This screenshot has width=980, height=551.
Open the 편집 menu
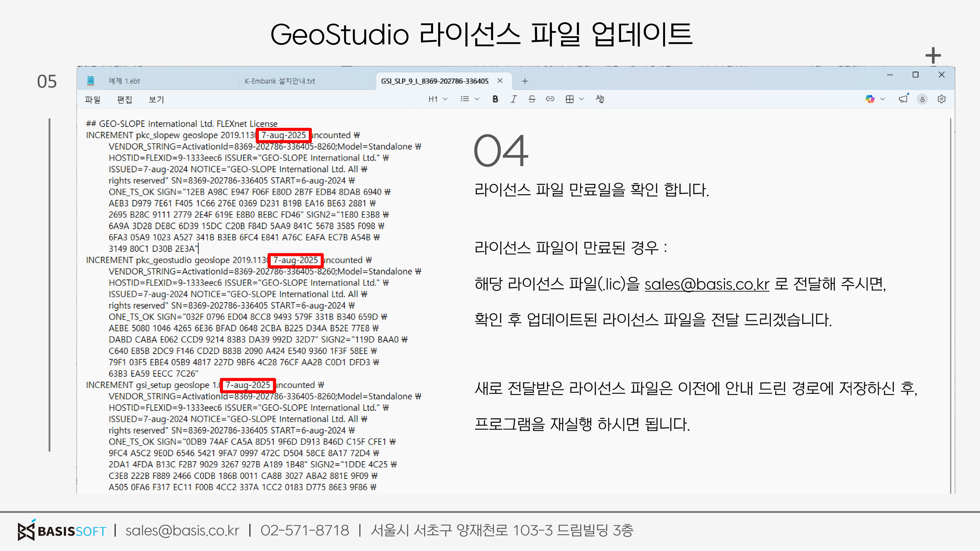point(124,100)
